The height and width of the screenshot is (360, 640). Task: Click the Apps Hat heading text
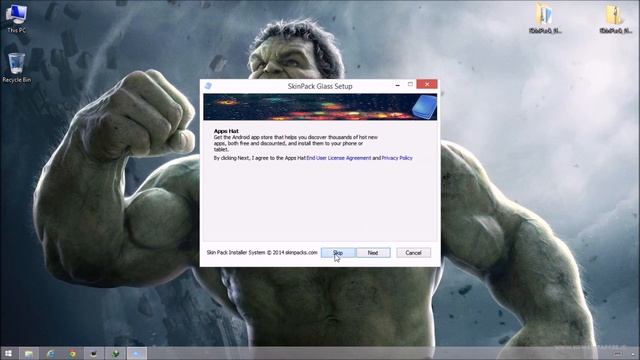tap(226, 131)
